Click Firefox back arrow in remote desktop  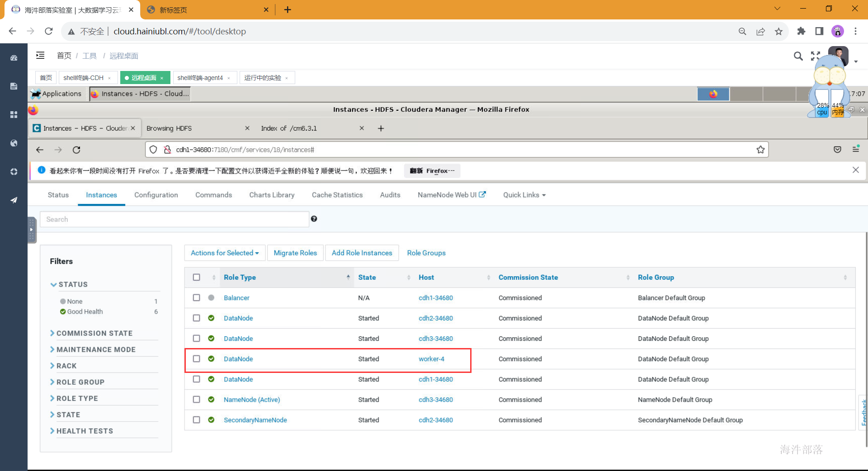[x=40, y=150]
